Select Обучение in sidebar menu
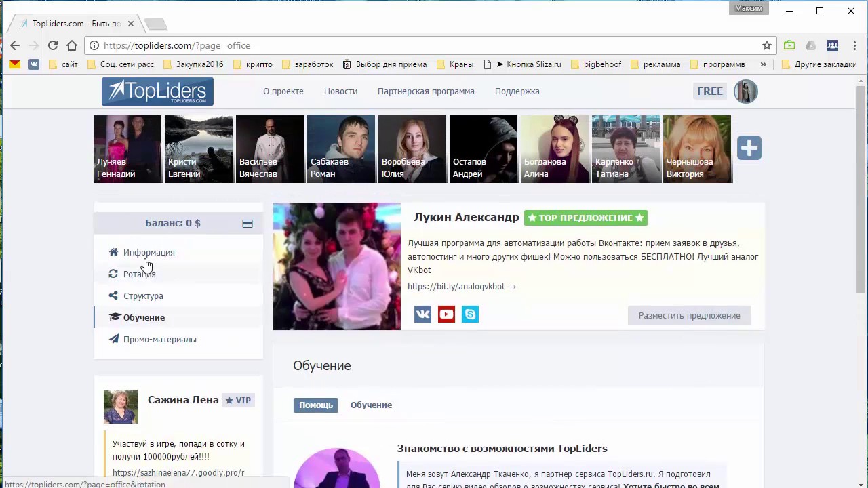Screen dimensions: 868x488 pos(144,317)
